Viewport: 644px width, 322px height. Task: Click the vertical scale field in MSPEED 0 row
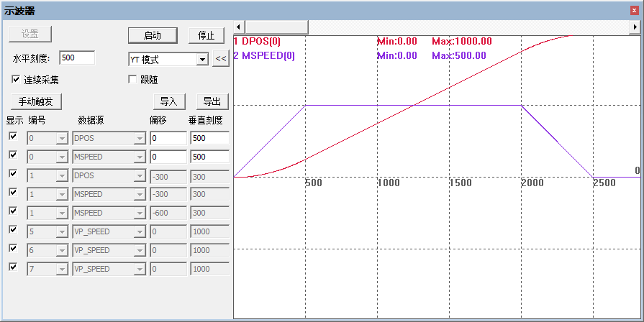click(210, 157)
